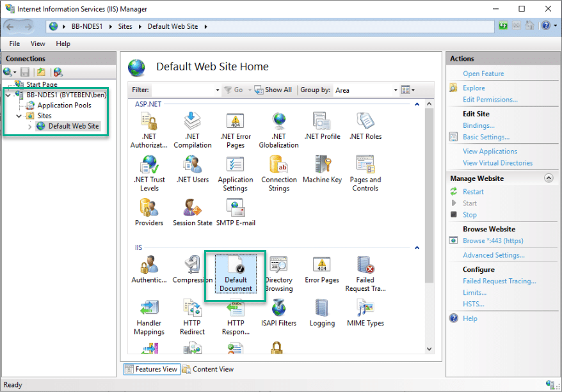562x392 pixels.
Task: Expand the Default Web Site node
Action: click(x=29, y=127)
